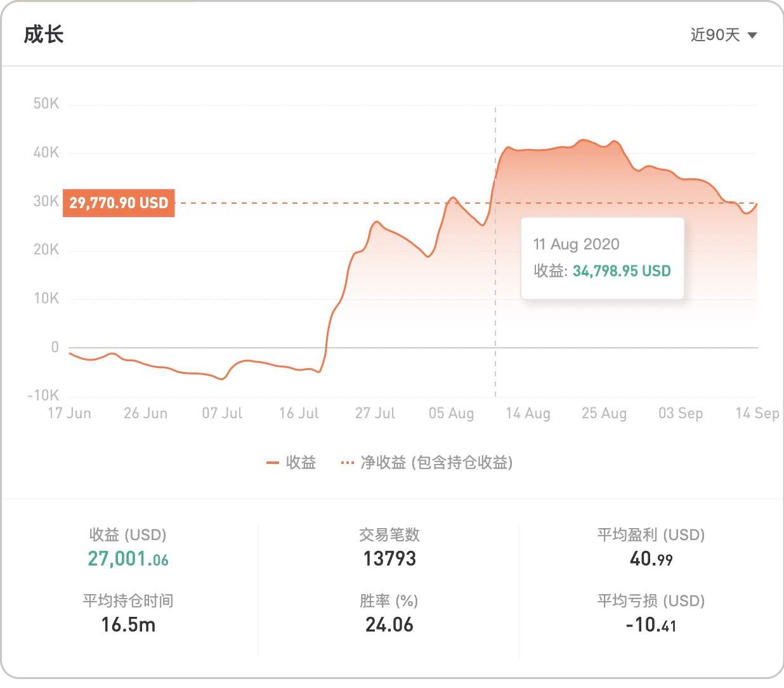Click the 平均亏损 (USD) -10.41 value
This screenshot has width=784, height=688.
[651, 625]
